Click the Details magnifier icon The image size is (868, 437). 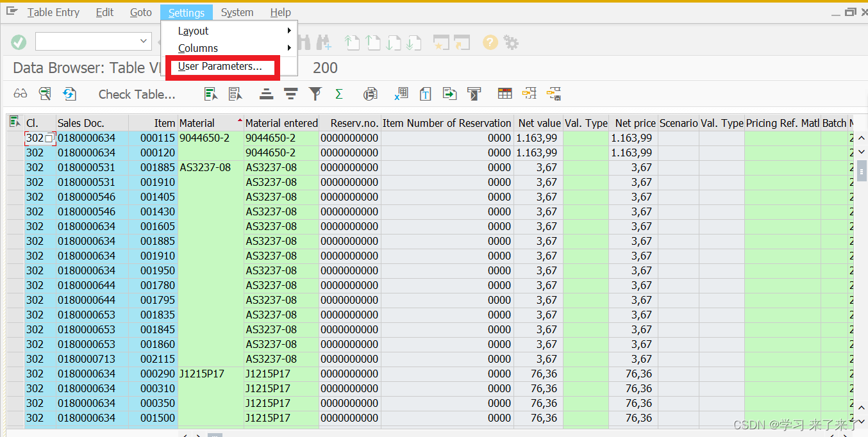[x=45, y=94]
